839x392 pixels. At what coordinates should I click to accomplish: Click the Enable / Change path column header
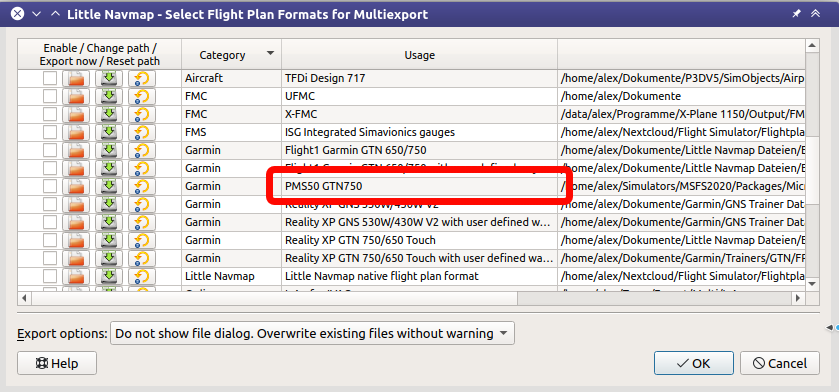[100, 55]
